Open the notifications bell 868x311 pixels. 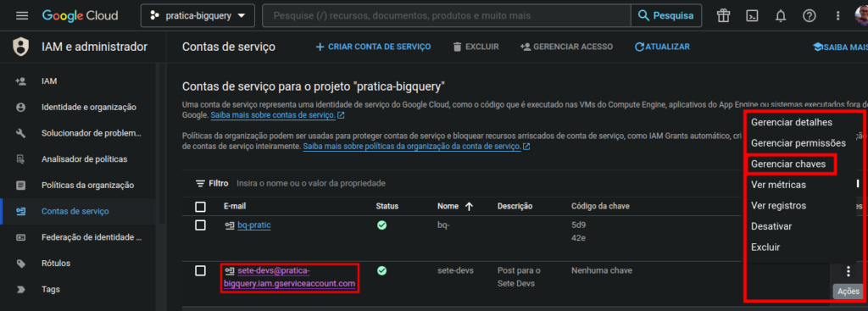781,15
